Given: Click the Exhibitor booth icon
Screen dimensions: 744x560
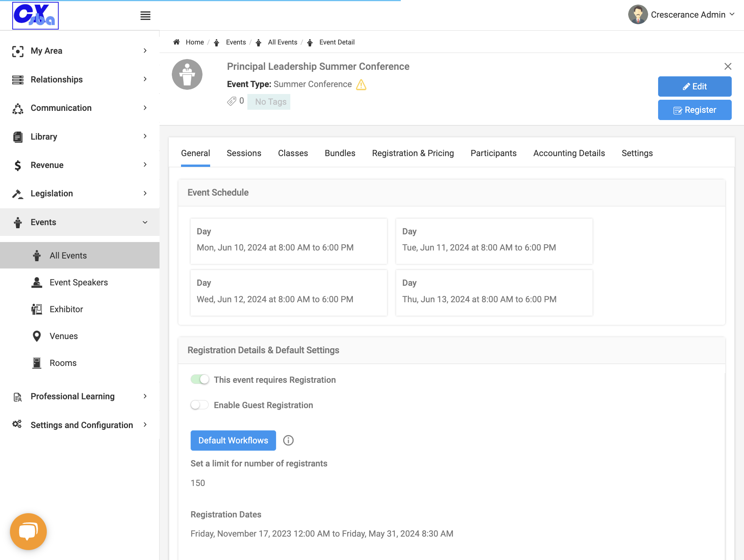Looking at the screenshot, I should click(x=37, y=309).
